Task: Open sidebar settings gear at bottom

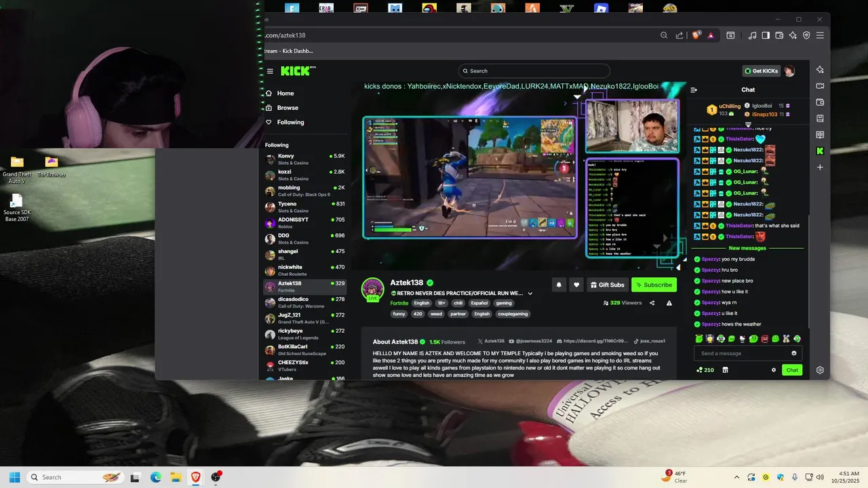Action: tap(820, 370)
